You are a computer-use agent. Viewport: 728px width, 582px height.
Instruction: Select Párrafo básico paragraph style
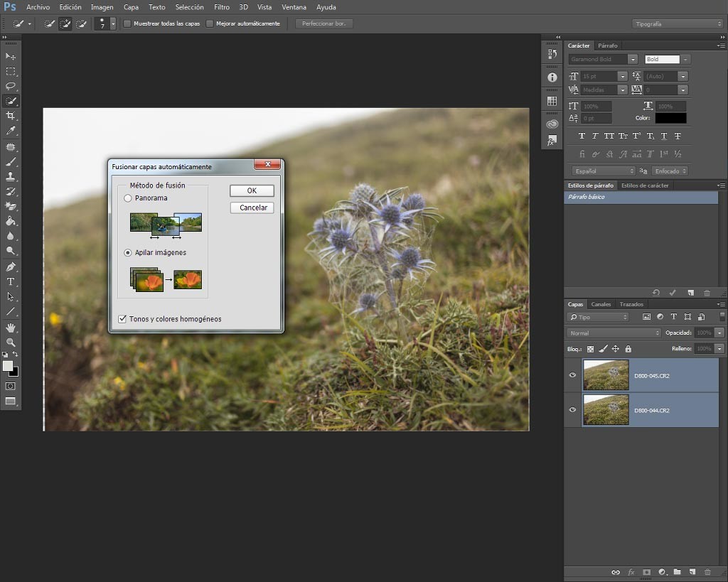[641, 198]
